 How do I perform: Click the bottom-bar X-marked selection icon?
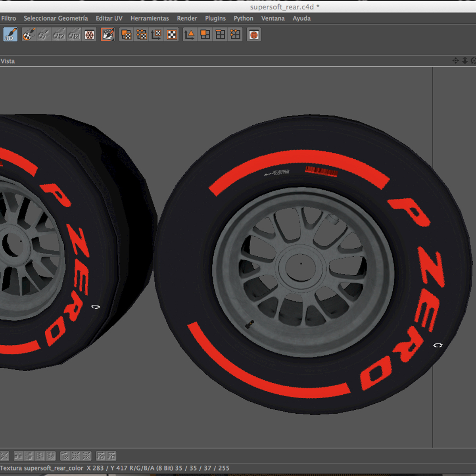pyautogui.click(x=112, y=456)
